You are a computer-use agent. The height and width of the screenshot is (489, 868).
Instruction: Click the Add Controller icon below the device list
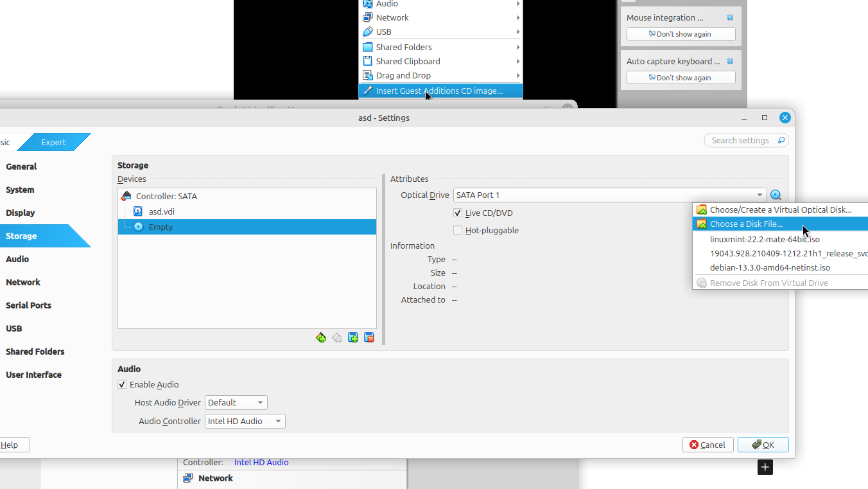[321, 337]
